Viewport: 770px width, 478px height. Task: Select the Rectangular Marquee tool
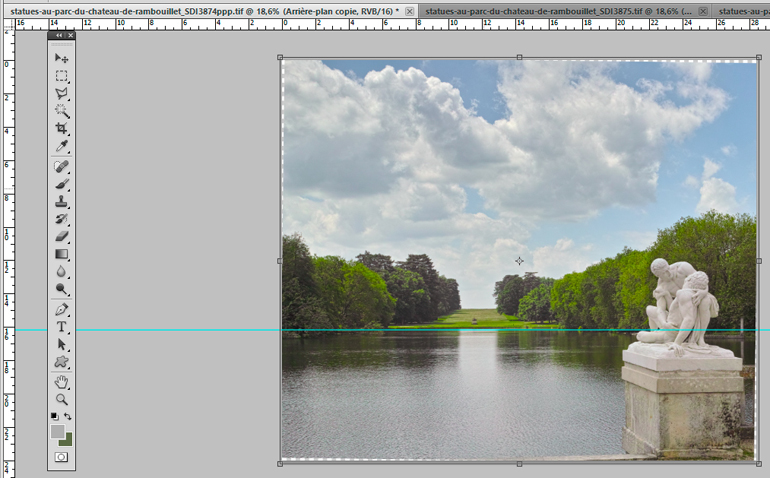tap(61, 76)
